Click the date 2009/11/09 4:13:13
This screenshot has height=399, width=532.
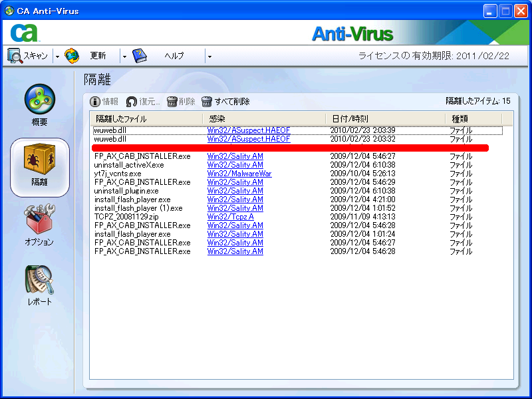(x=362, y=217)
